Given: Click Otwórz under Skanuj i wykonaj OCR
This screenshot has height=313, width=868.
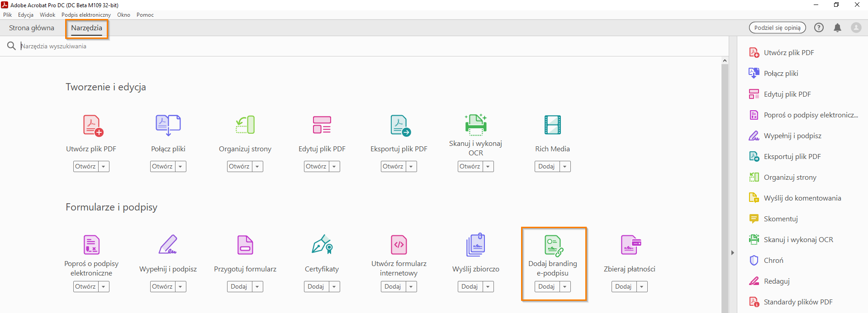Looking at the screenshot, I should tap(470, 167).
